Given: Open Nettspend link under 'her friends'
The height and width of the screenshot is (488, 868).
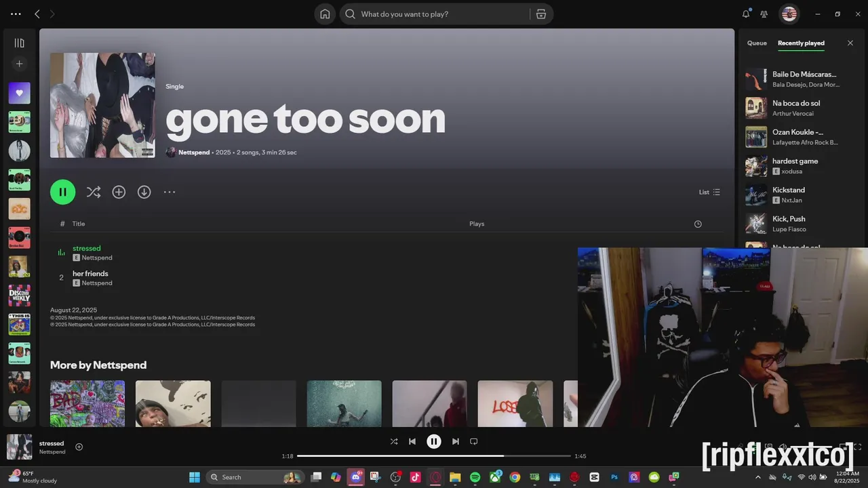Looking at the screenshot, I should (x=97, y=283).
